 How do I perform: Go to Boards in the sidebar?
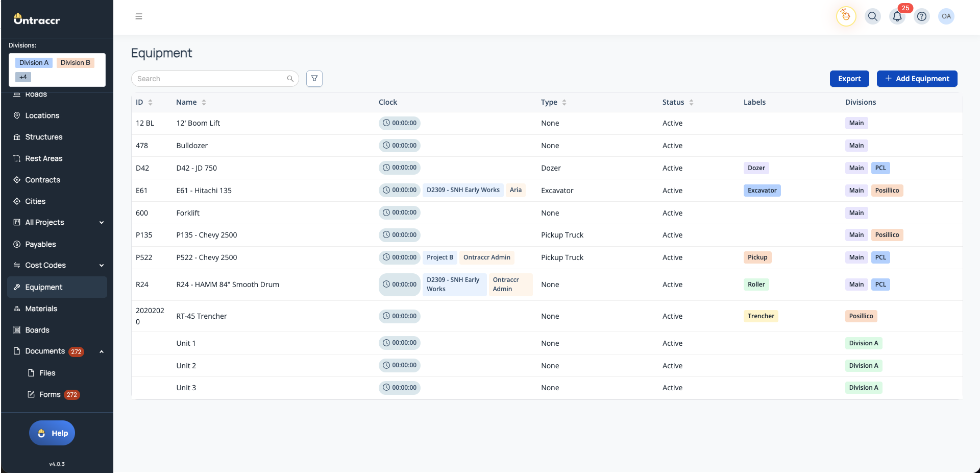coord(37,330)
